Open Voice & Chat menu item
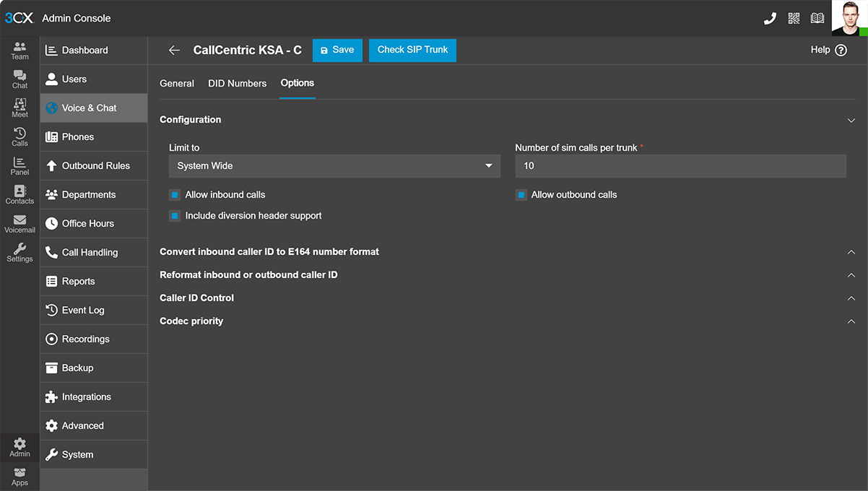 94,108
